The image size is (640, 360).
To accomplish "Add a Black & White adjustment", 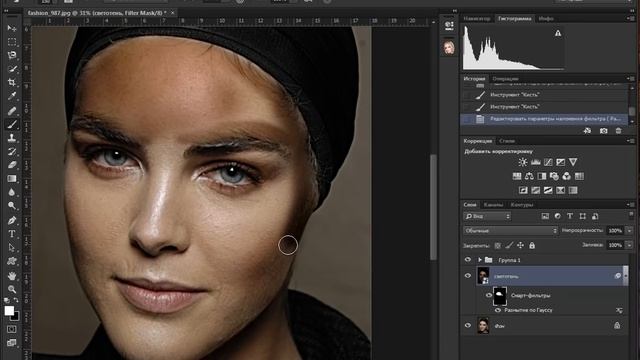I will coord(542,176).
